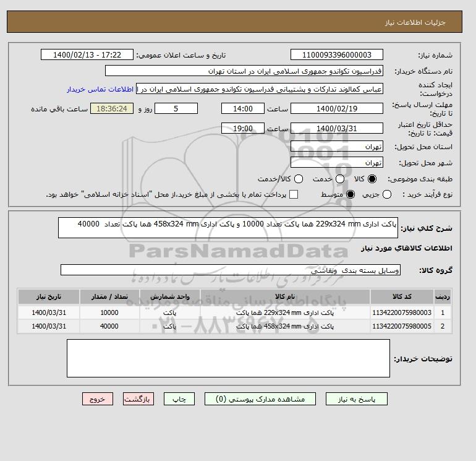This screenshot has height=461, width=476.
Task: Click quantity cell 10000
Action: click(x=109, y=312)
